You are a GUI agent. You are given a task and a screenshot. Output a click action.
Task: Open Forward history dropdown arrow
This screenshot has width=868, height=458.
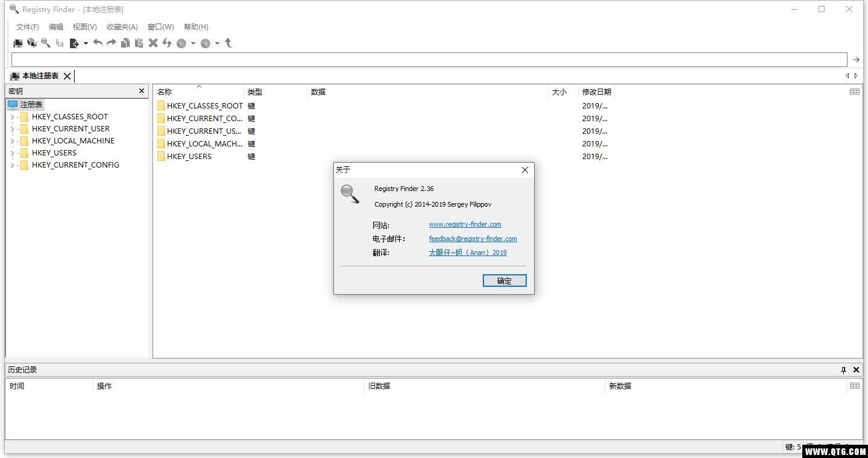[x=217, y=43]
